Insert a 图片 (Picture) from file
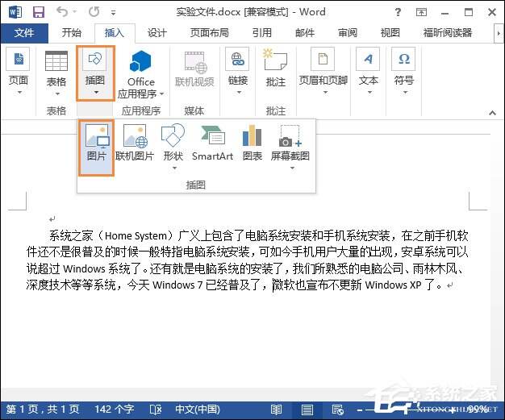The width and height of the screenshot is (505, 420). [x=96, y=148]
